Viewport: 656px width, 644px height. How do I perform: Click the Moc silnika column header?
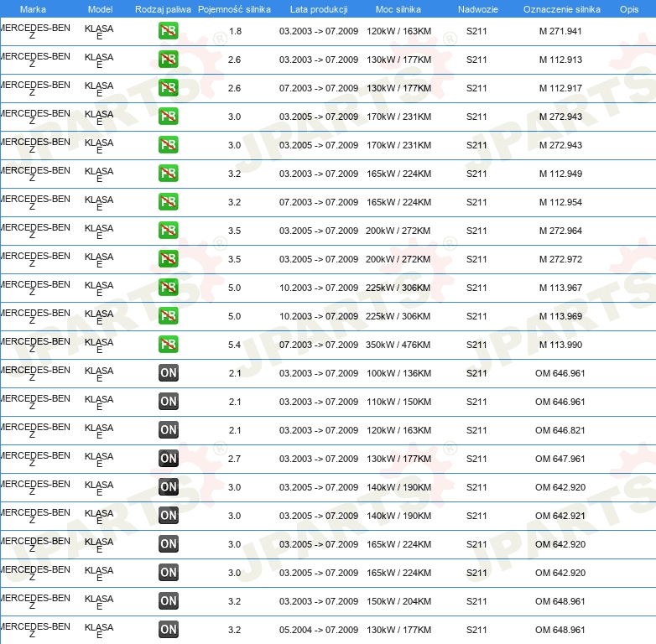[x=398, y=9]
